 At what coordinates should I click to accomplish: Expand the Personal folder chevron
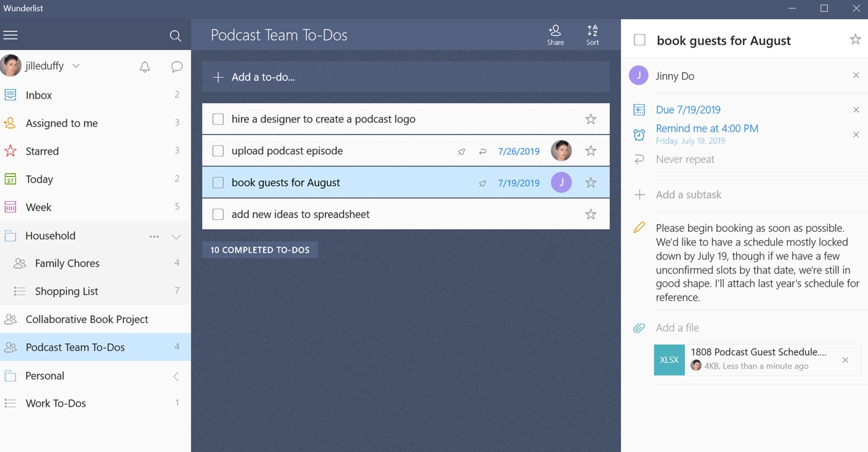coord(176,376)
